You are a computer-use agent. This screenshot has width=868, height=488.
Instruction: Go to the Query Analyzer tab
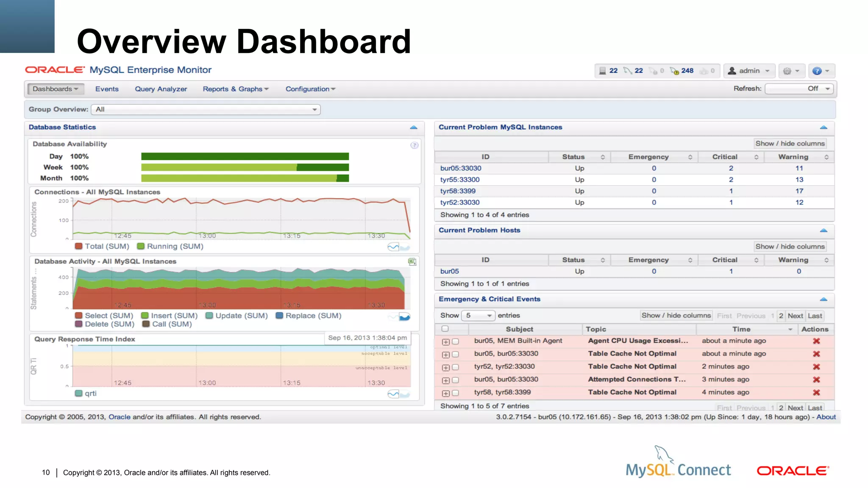tap(161, 89)
